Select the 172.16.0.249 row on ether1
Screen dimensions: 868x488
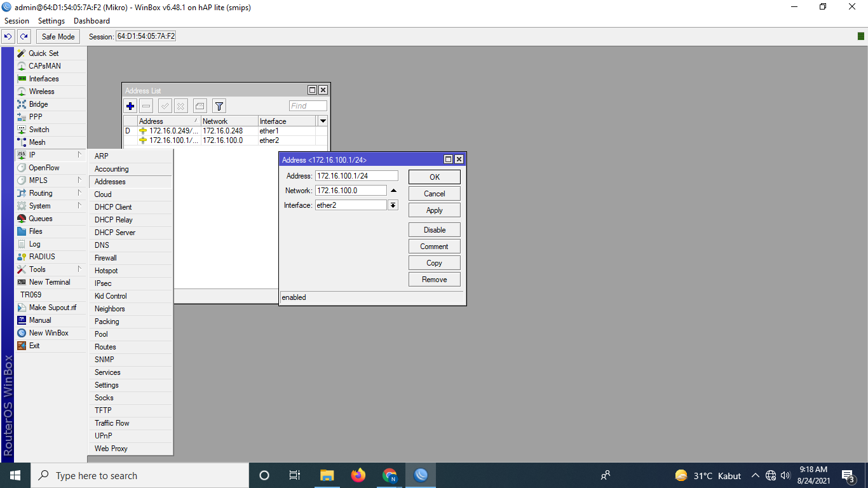click(x=226, y=131)
